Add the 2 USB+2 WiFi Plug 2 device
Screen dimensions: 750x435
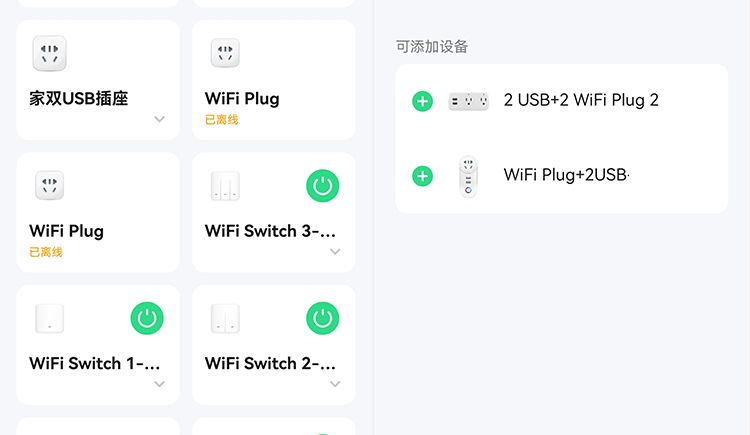pyautogui.click(x=422, y=101)
